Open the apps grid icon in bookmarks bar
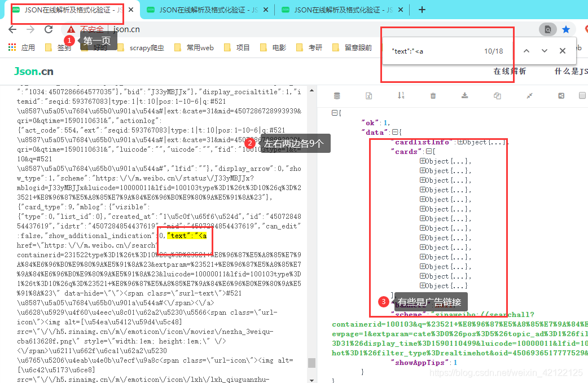Screen dimensions: 588x383 pos(12,47)
